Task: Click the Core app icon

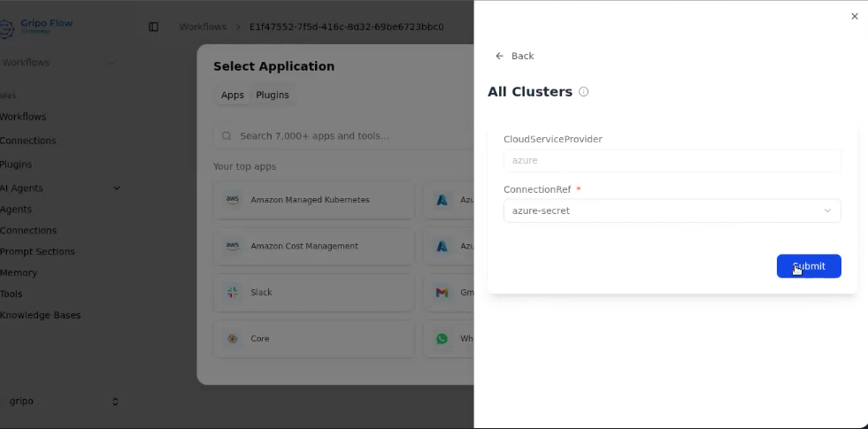Action: pos(233,339)
